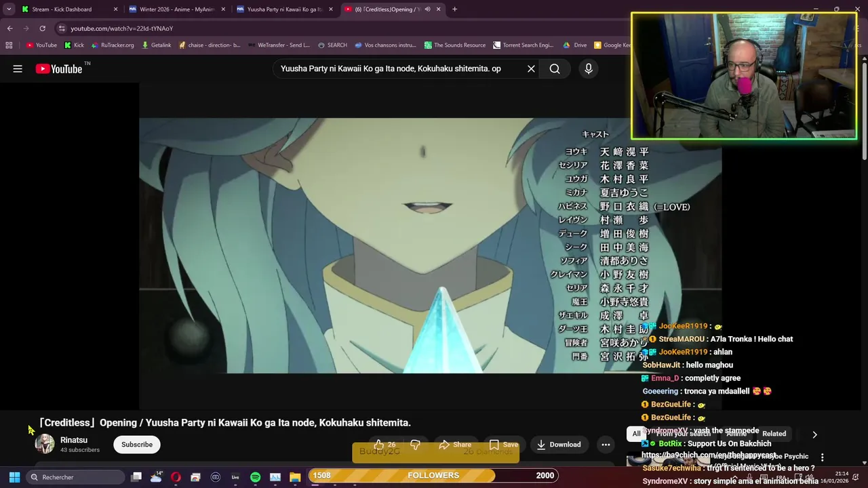
Task: Switch to the Yuusha Party MyAnimeList tab
Action: pyautogui.click(x=284, y=9)
